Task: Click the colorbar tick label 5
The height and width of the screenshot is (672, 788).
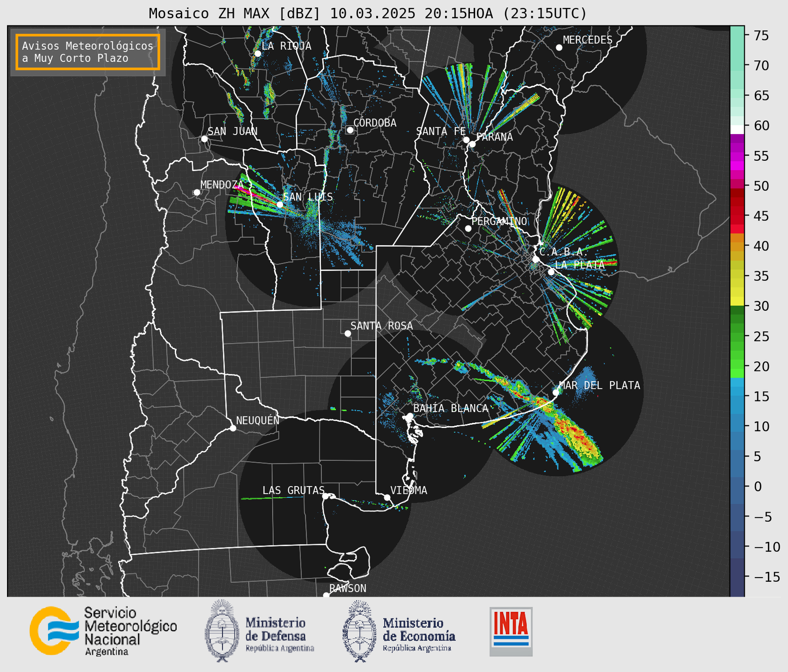Action: tap(758, 457)
